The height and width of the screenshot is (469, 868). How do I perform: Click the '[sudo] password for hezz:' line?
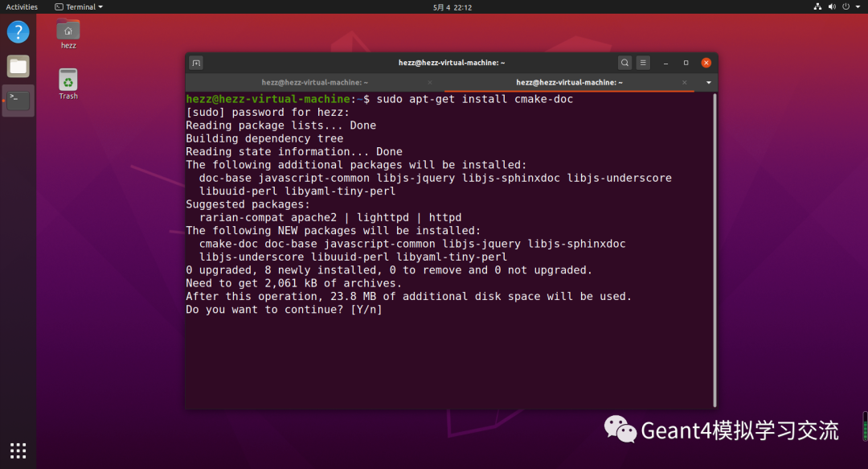point(268,113)
